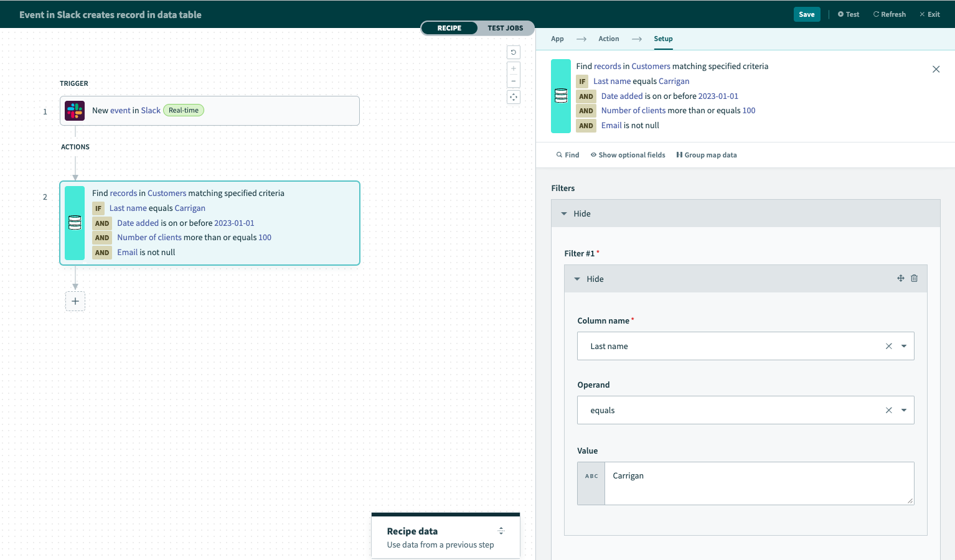Click the move handle for Filter #1
955x560 pixels.
(900, 279)
